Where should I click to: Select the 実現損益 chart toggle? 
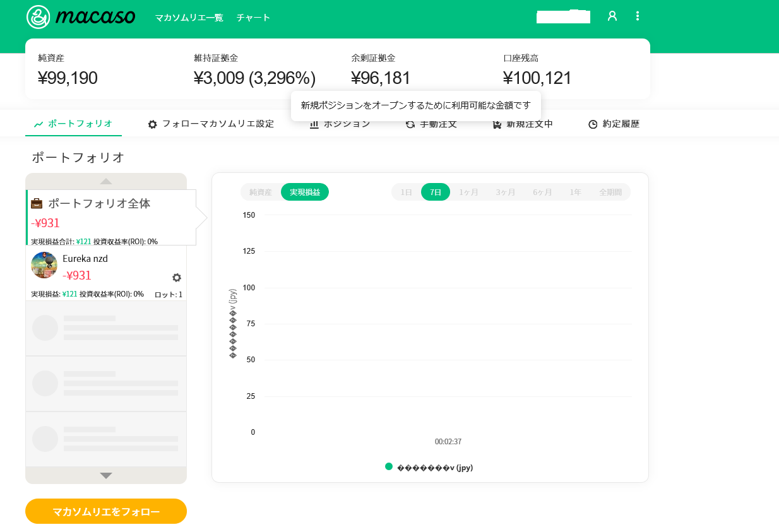click(x=305, y=192)
